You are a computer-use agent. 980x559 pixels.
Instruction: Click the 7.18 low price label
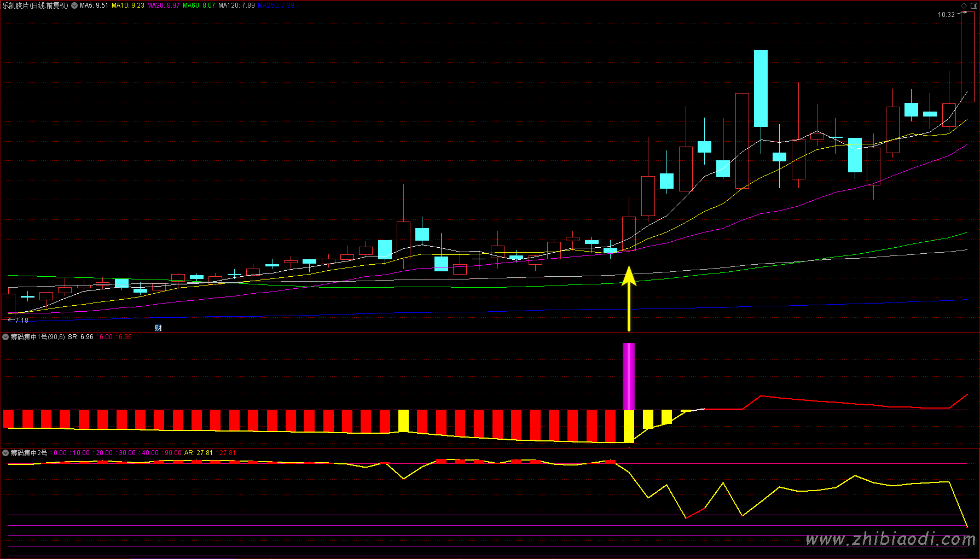(22, 321)
